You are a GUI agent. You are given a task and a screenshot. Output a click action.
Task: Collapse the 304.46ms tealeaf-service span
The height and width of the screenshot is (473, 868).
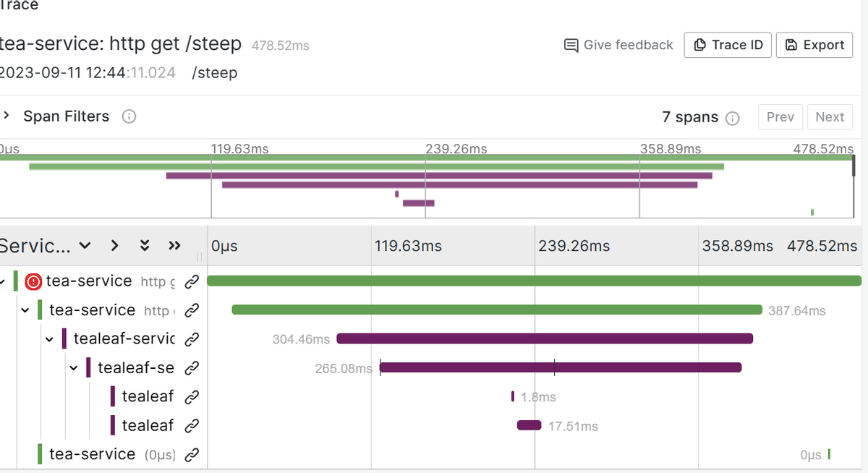[x=49, y=338]
